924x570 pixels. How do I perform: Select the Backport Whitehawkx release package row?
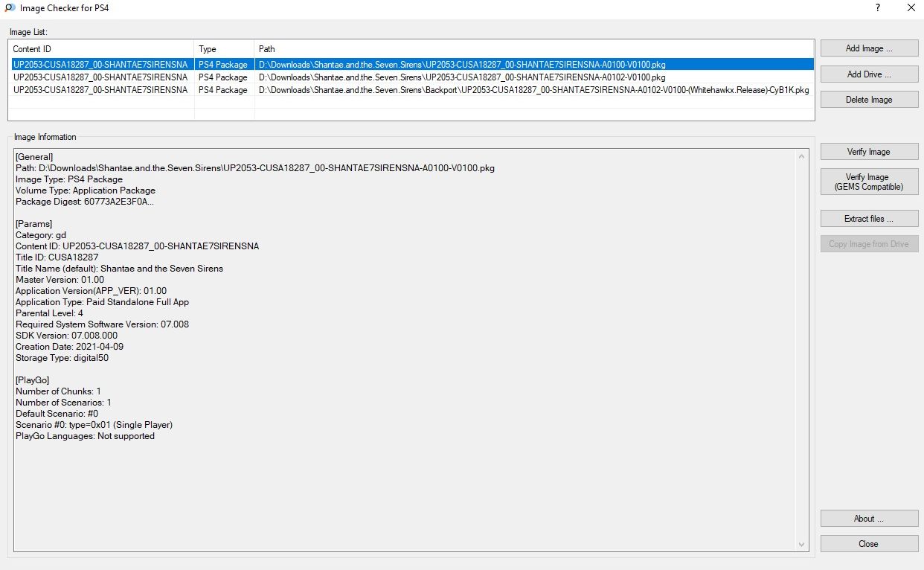click(533, 90)
